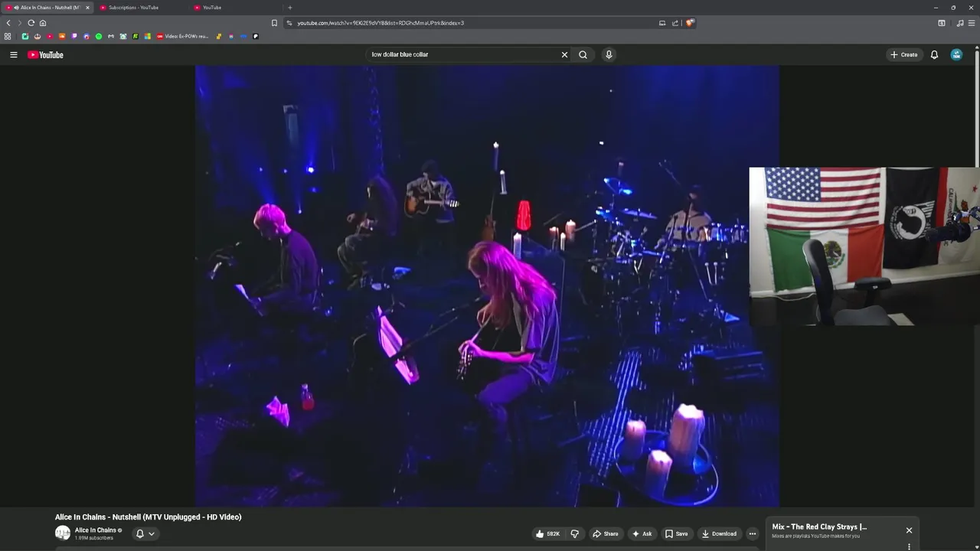Go back in browser history
The height and width of the screenshot is (551, 980).
click(x=8, y=23)
